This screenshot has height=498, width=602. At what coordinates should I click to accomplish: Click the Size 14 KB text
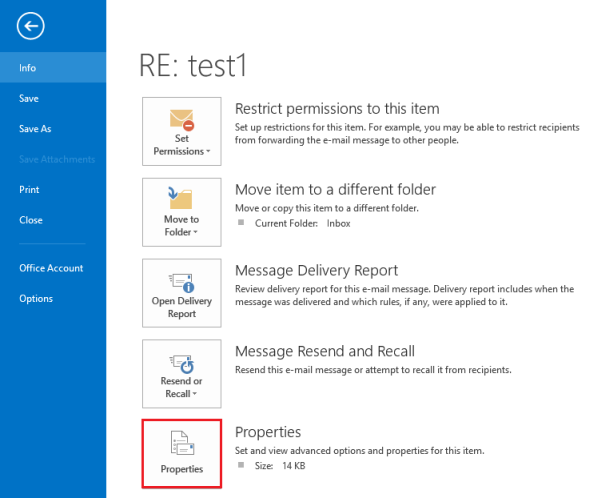coord(280,466)
